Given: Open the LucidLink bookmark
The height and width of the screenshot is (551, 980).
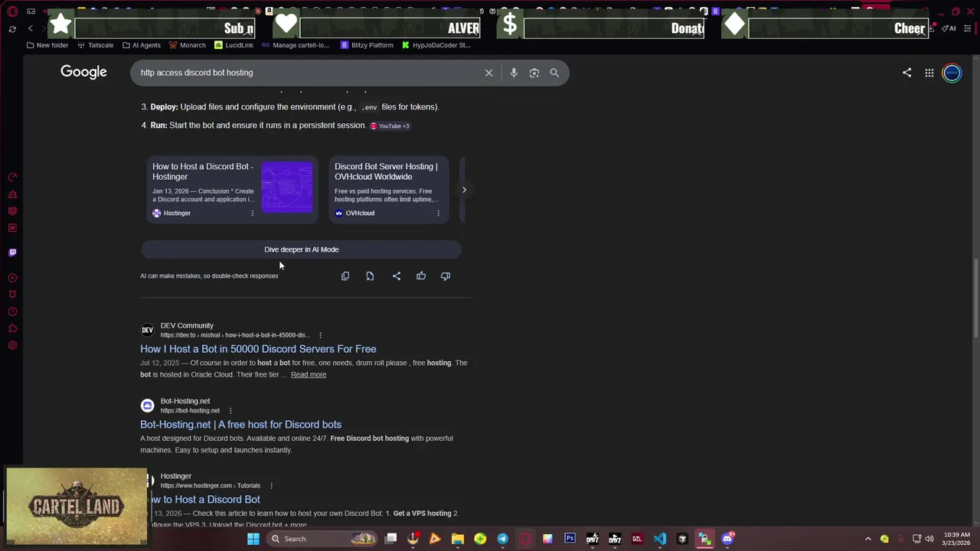Looking at the screenshot, I should coord(234,45).
